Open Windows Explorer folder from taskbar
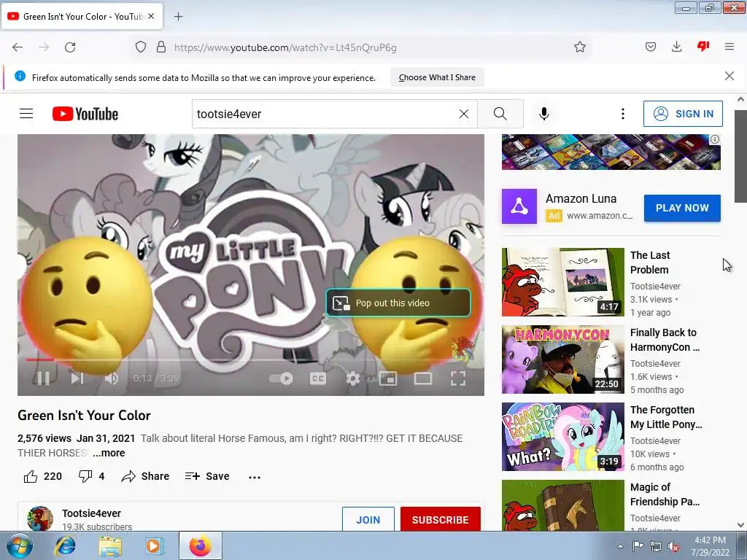This screenshot has height=560, width=747. pyautogui.click(x=110, y=545)
